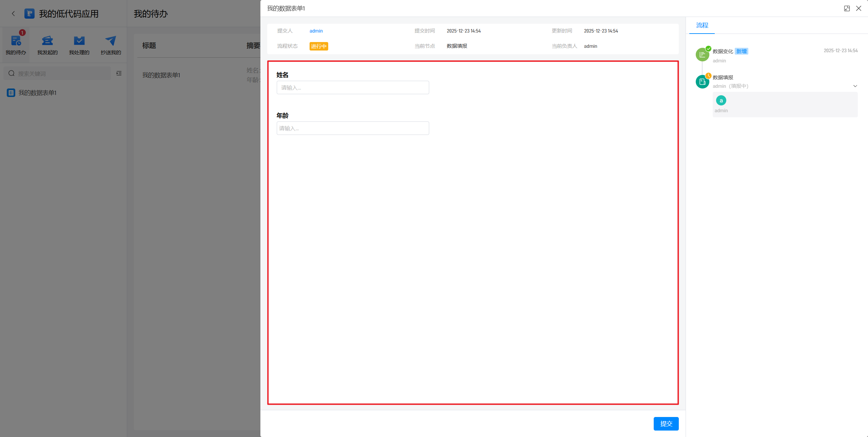Open the 抄送我的 paper-plane icon
Viewport: 868px width, 437px height.
click(x=111, y=41)
